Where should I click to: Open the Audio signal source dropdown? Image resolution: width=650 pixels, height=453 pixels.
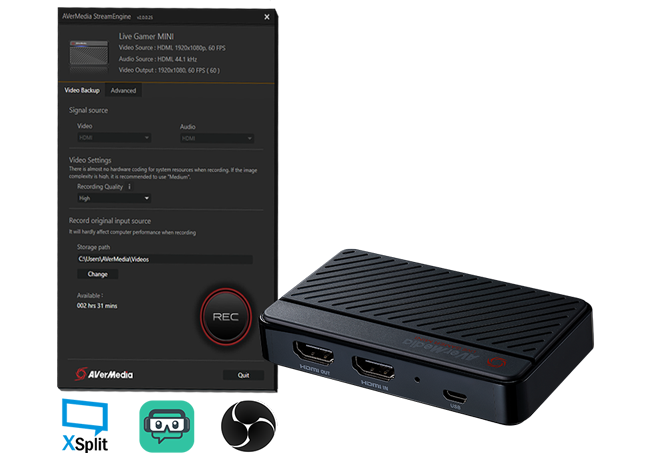[217, 138]
